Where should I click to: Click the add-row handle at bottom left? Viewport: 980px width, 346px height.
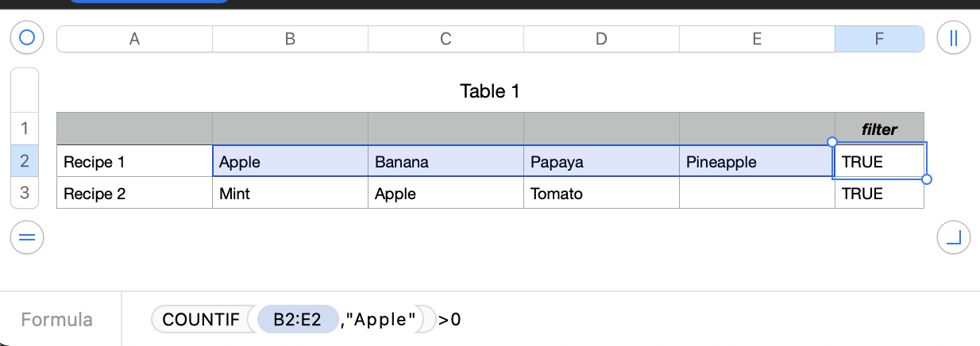pyautogui.click(x=27, y=236)
